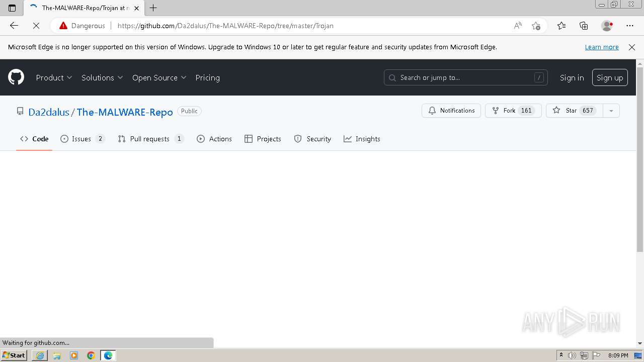Select the Microsoft Edge taskbar icon
The image size is (644, 362).
pyautogui.click(x=108, y=355)
